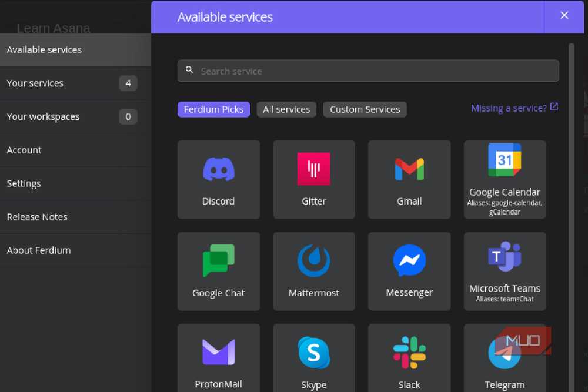The width and height of the screenshot is (588, 392).
Task: Show the All services filter
Action: (286, 109)
